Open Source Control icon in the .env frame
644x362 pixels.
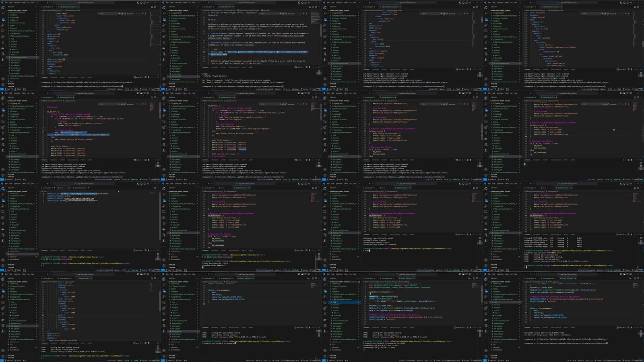[x=3, y=200]
